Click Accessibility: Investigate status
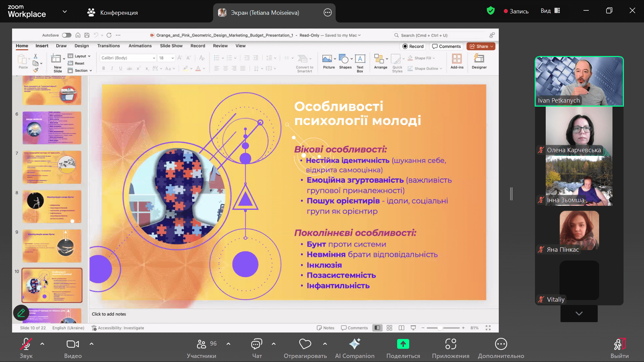The image size is (644, 362). point(118,328)
